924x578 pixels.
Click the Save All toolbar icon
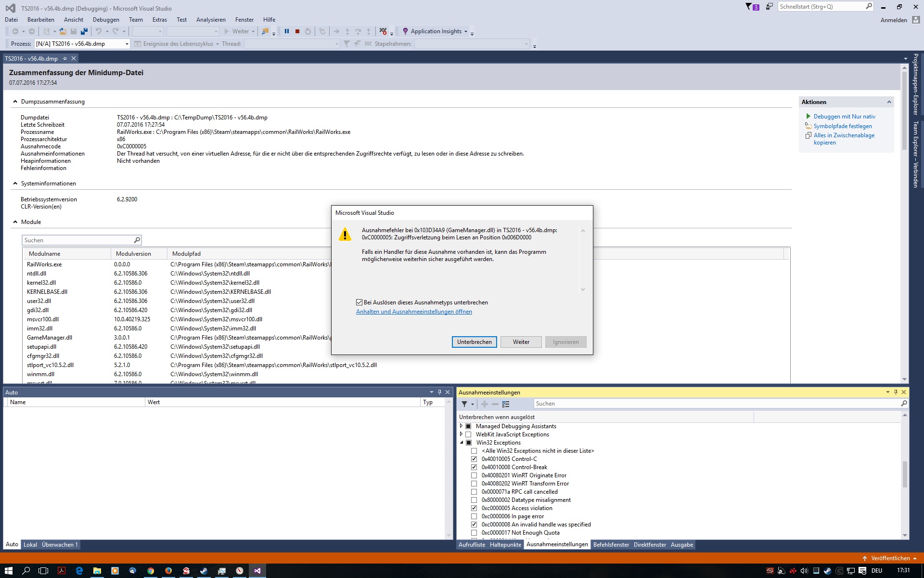[x=84, y=31]
